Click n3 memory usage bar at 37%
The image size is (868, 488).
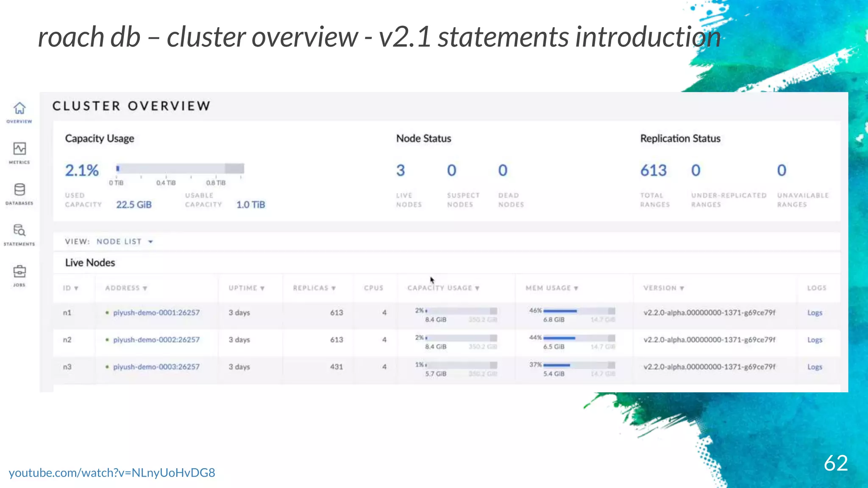(579, 365)
